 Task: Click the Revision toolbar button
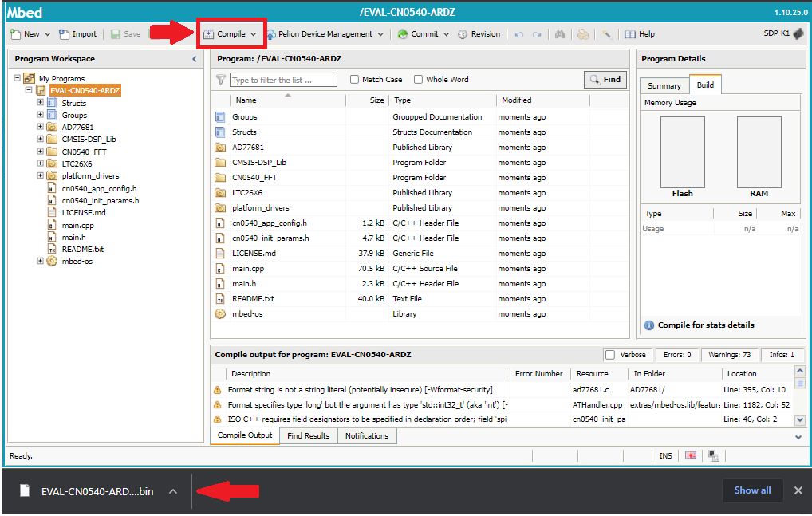479,34
